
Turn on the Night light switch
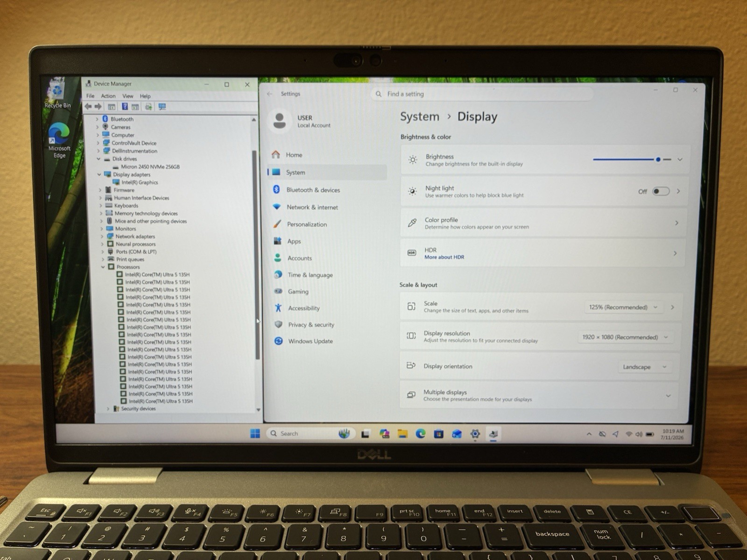(661, 191)
